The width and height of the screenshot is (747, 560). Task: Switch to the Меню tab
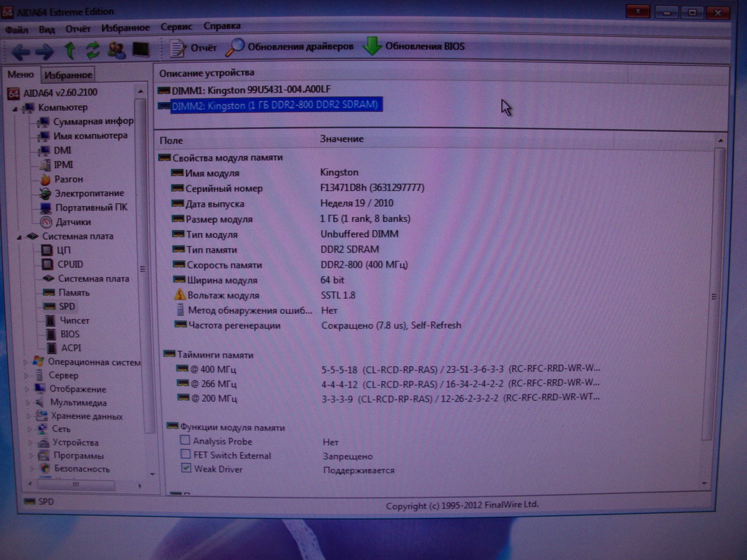[21, 75]
